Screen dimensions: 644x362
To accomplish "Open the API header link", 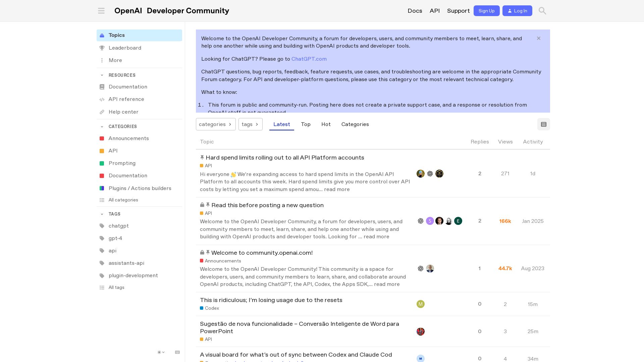I will point(435,11).
